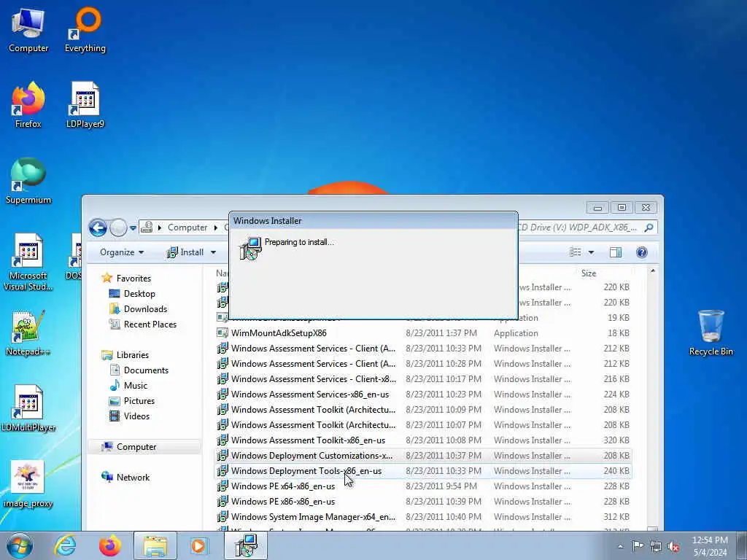Switch to Windows Explorer in taskbar

(155, 545)
